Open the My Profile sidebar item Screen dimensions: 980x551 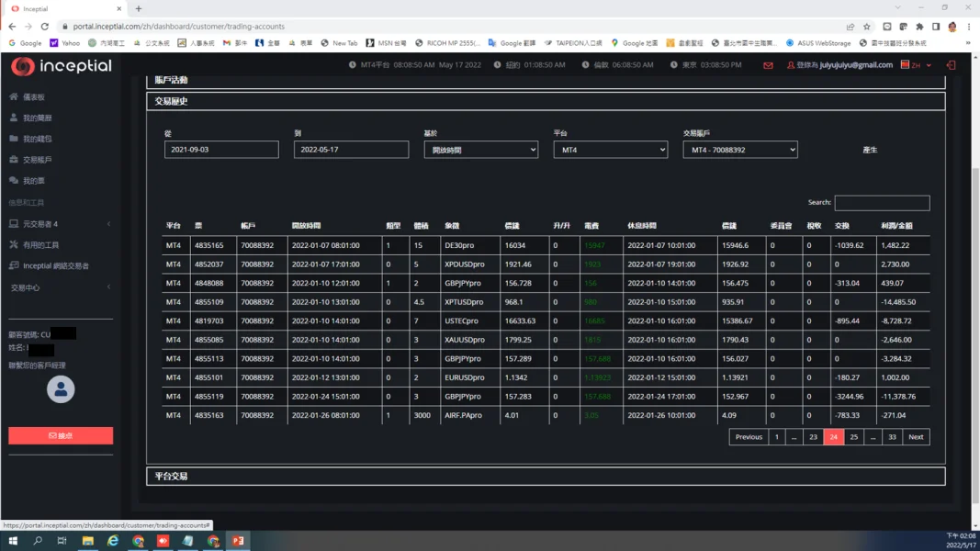pos(37,118)
